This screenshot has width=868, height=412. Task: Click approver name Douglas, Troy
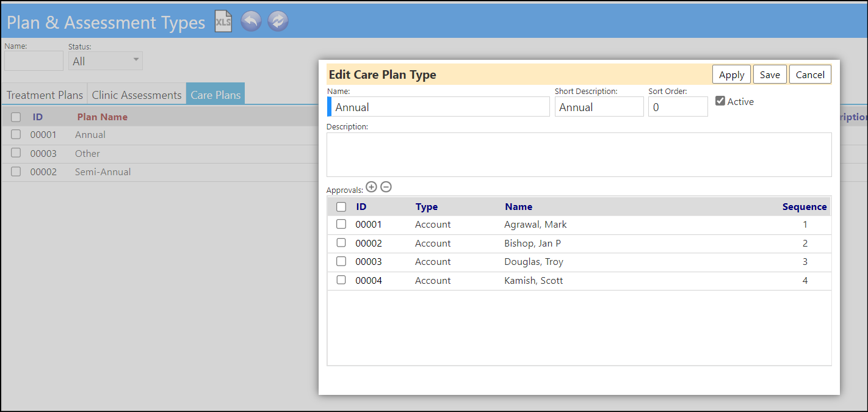click(533, 261)
